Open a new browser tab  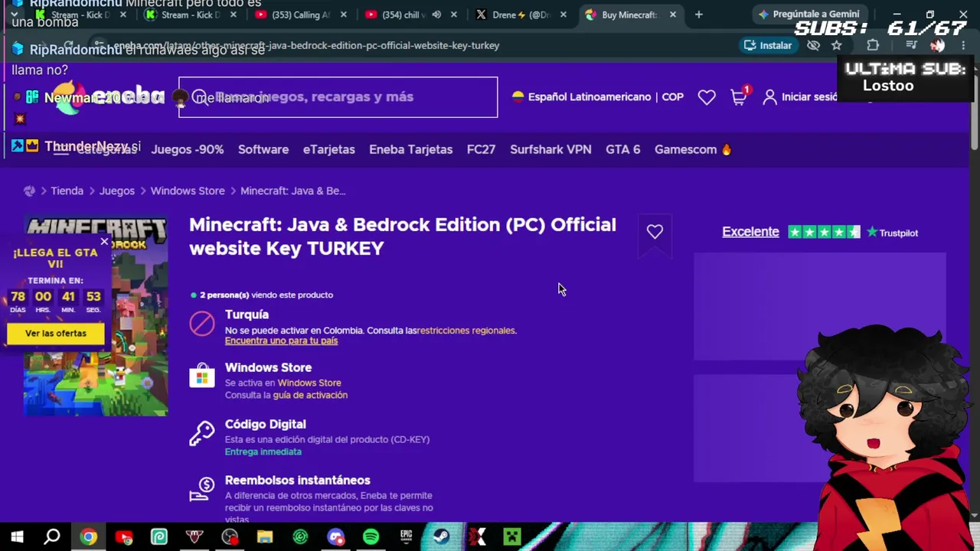698,15
